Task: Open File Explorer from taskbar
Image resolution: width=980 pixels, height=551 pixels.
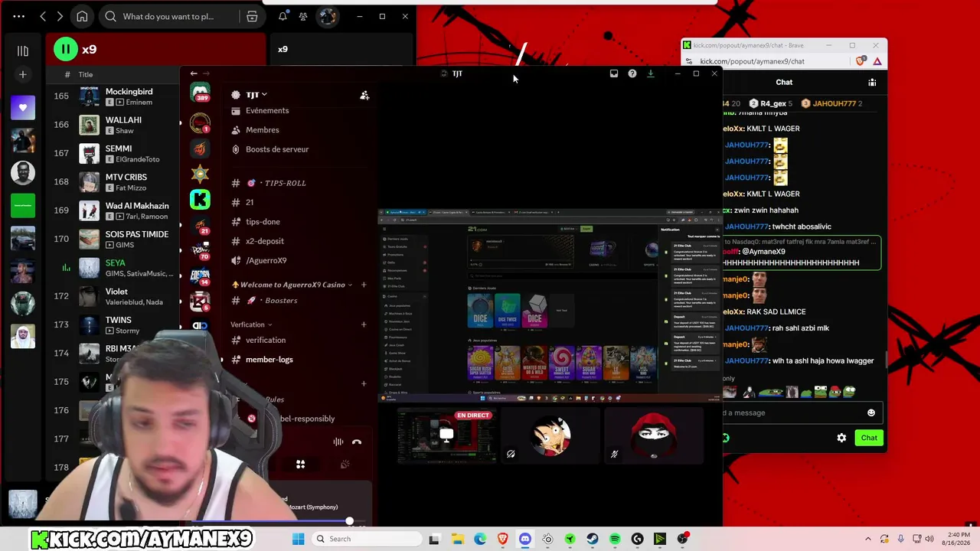Action: tap(457, 539)
